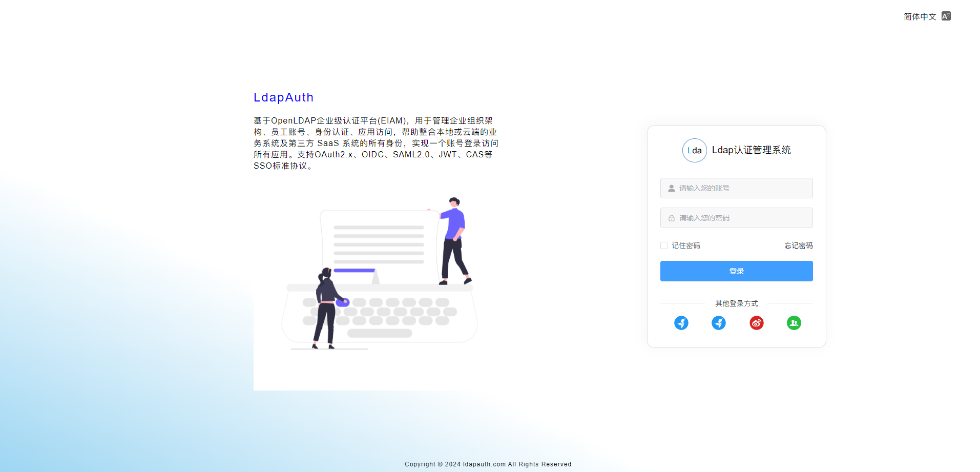
Task: Click the description paragraph starting 基于OpenLDAP
Action: pyautogui.click(x=376, y=143)
